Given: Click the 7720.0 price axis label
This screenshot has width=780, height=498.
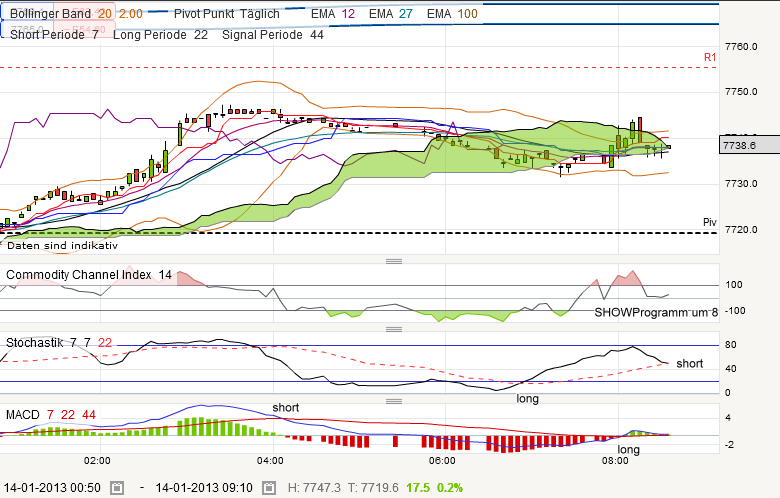Looking at the screenshot, I should click(741, 229).
